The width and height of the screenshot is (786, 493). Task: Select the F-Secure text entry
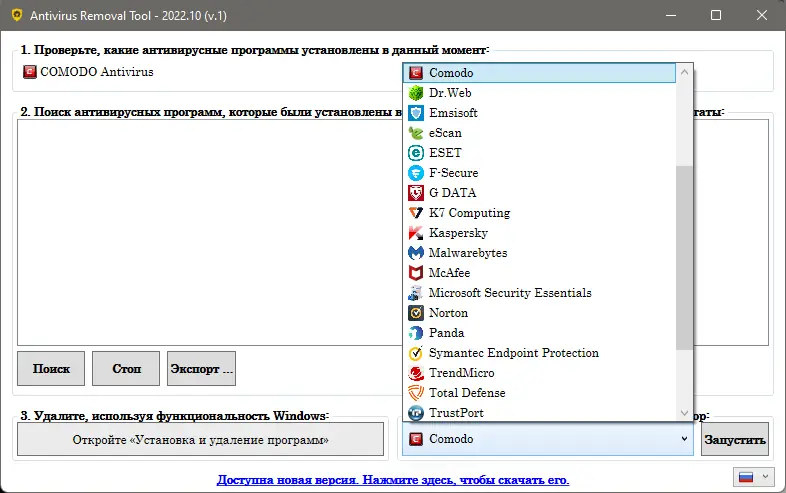coord(454,173)
